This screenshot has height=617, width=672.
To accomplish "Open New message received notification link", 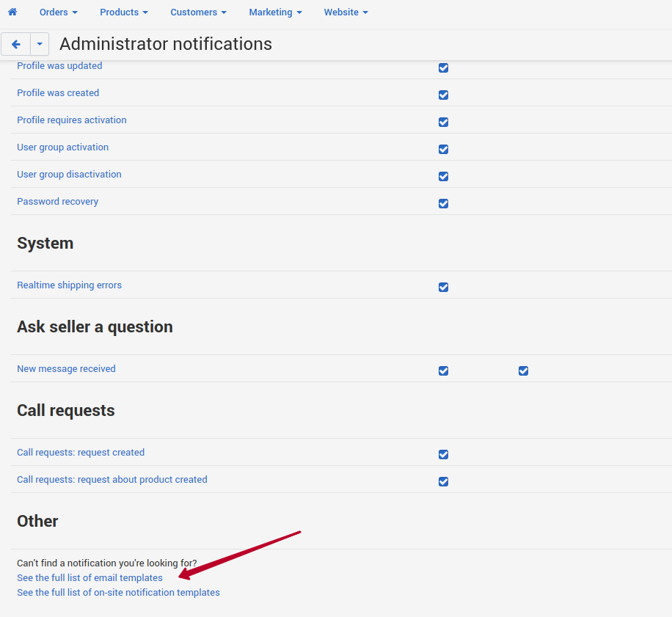I will (x=66, y=368).
